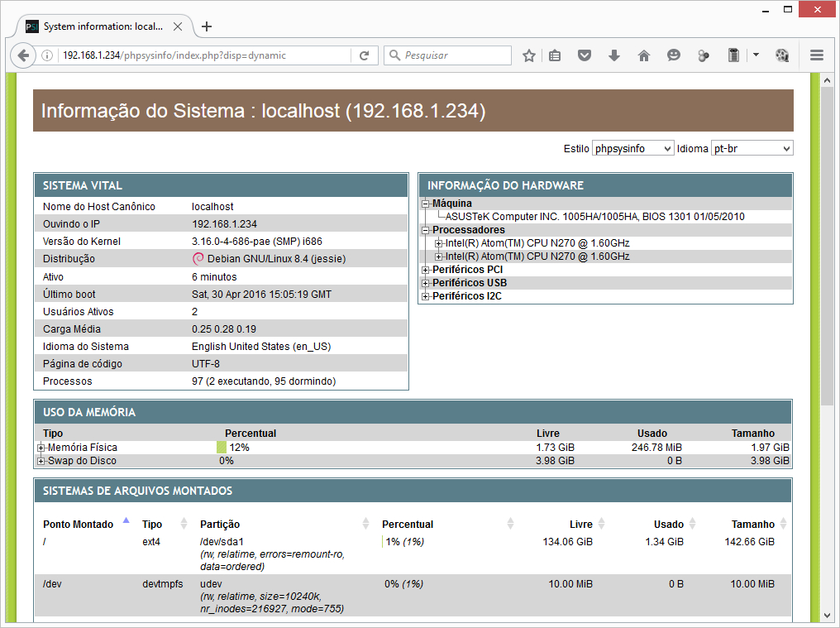840x628 pixels.
Task: Sort by Ponto Montado column
Action: tap(78, 524)
